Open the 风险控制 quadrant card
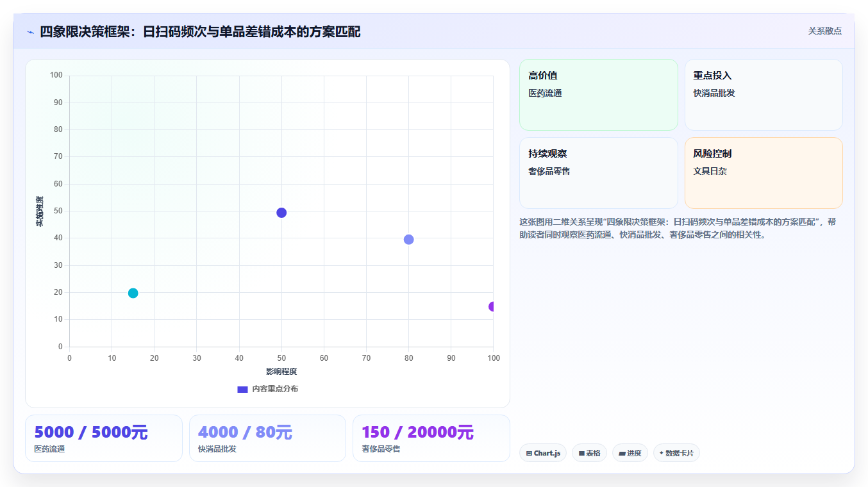868x487 pixels. click(764, 173)
